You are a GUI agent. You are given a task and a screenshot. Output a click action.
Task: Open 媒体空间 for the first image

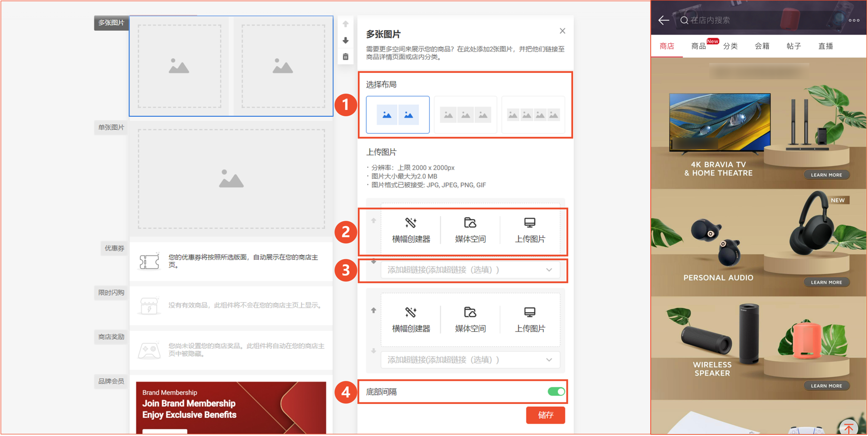click(470, 231)
